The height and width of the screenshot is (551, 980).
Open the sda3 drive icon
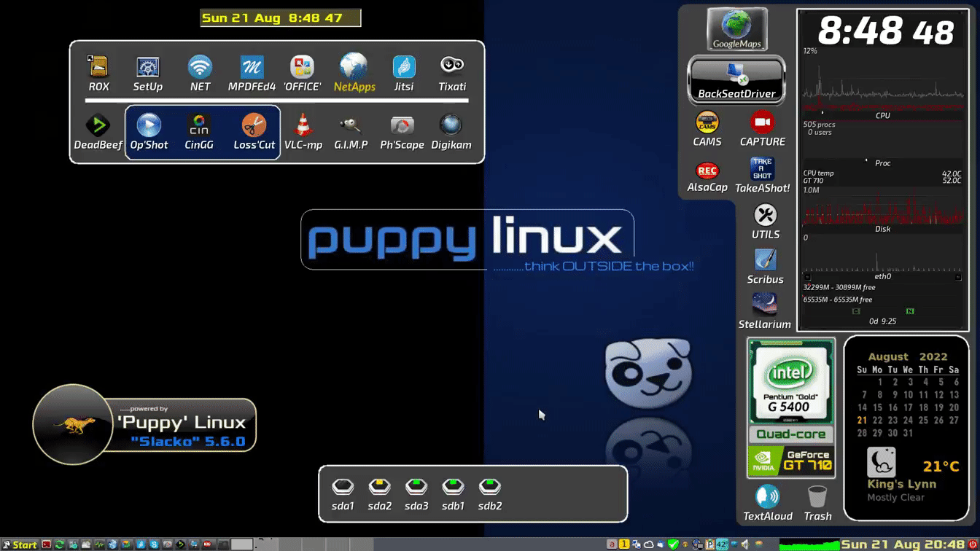tap(416, 493)
